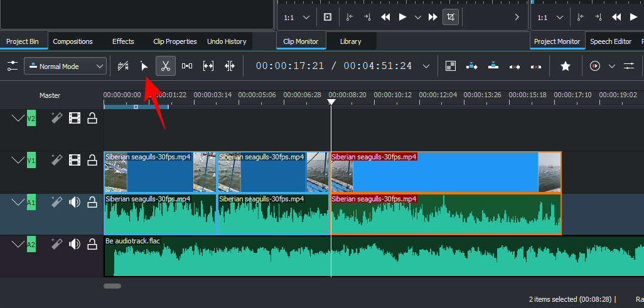Image resolution: width=644 pixels, height=308 pixels.
Task: Open timeline settings sliders icon at toolbar left
Action: click(12, 66)
